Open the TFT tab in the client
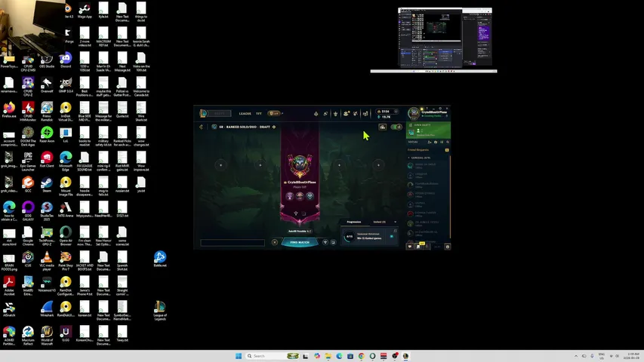The width and height of the screenshot is (644, 362). [x=259, y=114]
